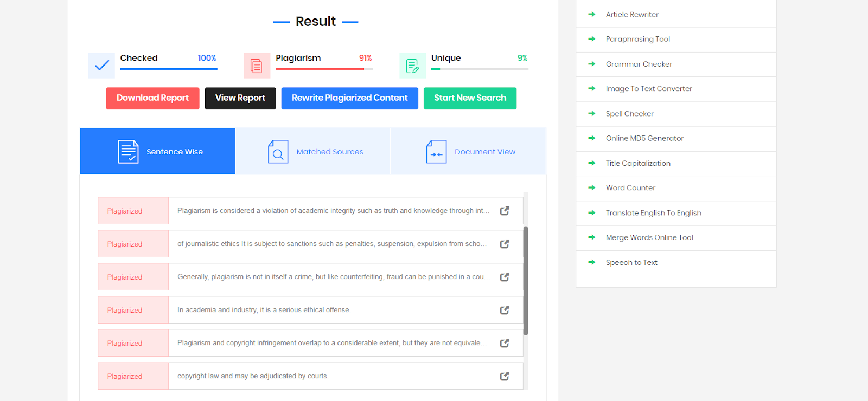Click the results list vertical scrollbar
The height and width of the screenshot is (401, 868).
pos(525,281)
